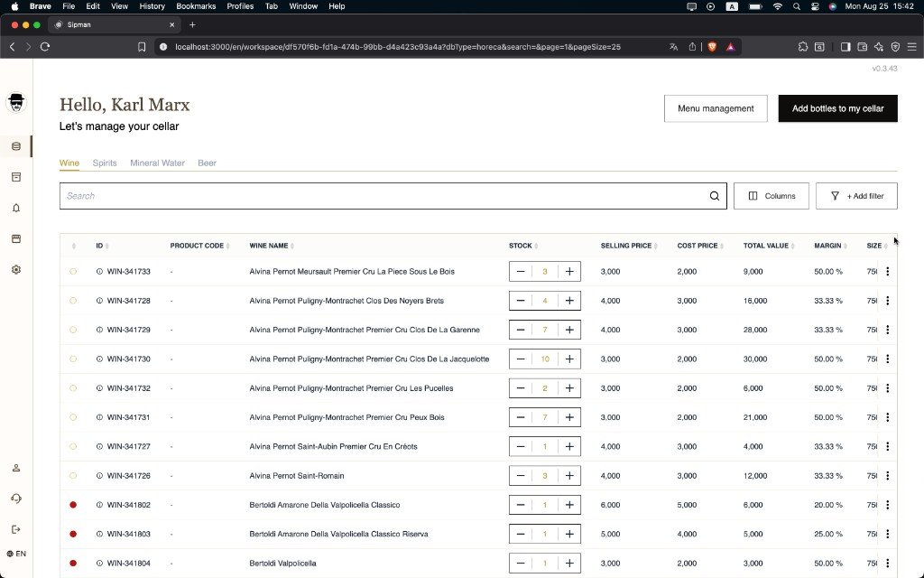Open Brave hamburger main menu
This screenshot has height=578, width=924.
[x=911, y=47]
